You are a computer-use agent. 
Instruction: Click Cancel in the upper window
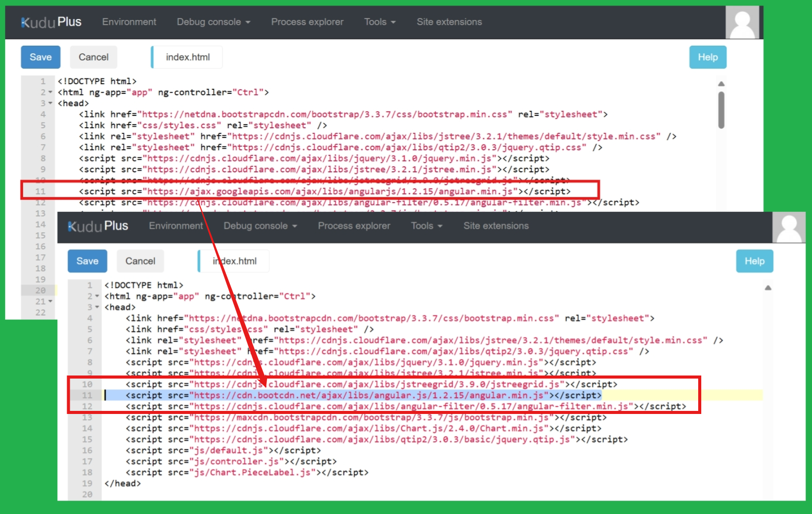pyautogui.click(x=93, y=57)
